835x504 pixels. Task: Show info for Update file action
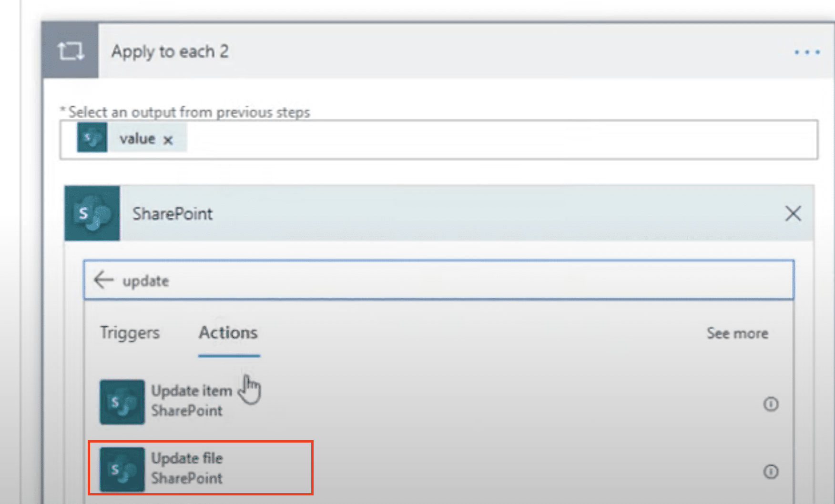click(771, 472)
